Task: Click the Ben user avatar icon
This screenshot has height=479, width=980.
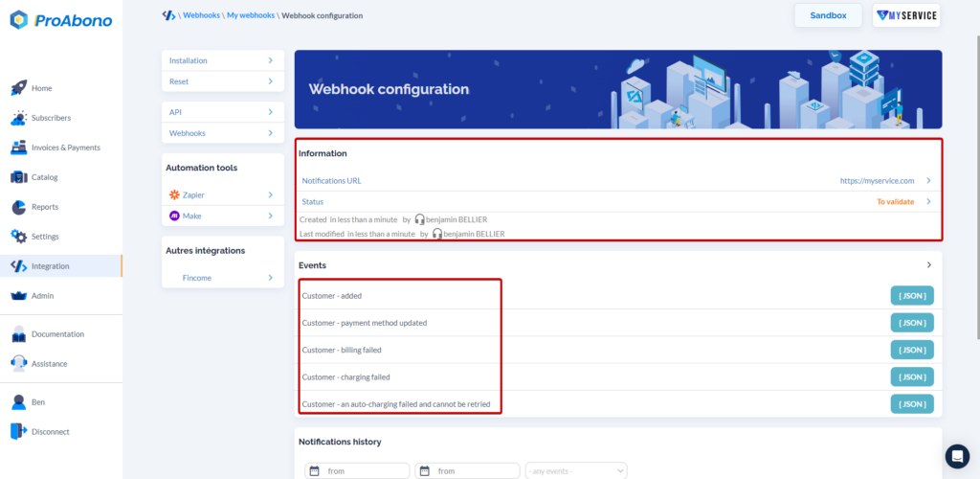Action: (19, 402)
